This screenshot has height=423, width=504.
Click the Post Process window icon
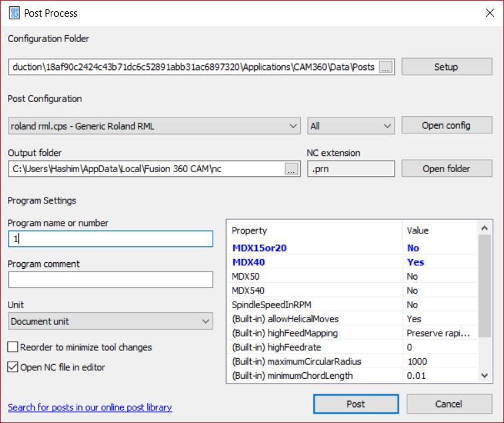pos(15,13)
